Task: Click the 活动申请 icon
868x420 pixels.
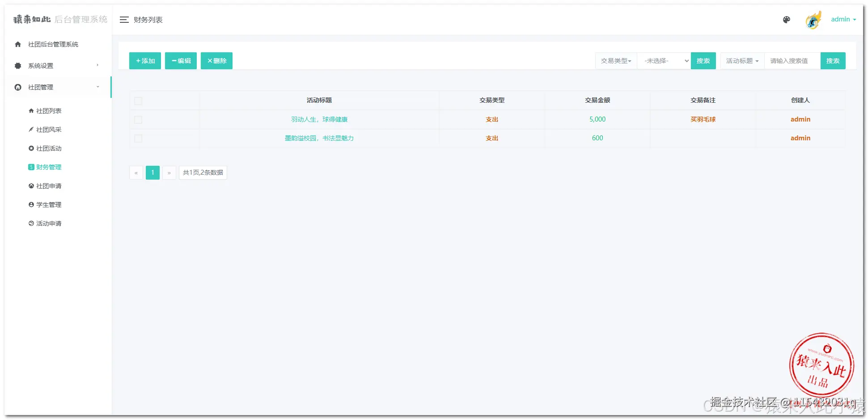Action: (x=31, y=223)
